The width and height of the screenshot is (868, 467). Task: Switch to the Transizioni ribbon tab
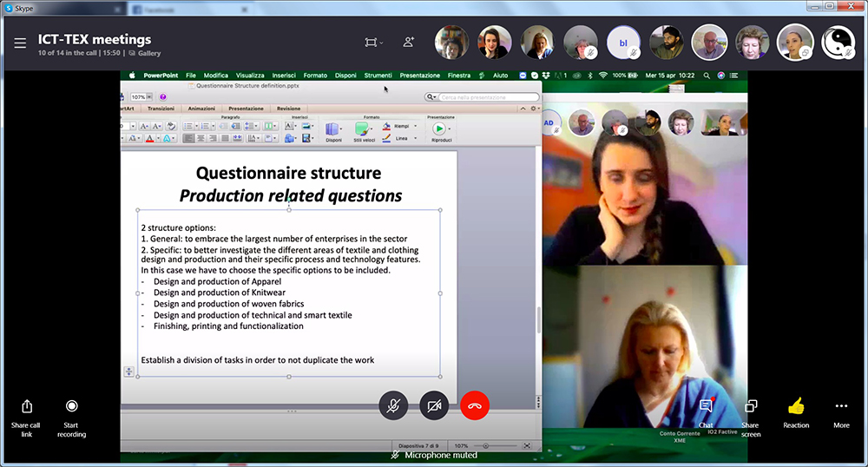click(161, 109)
